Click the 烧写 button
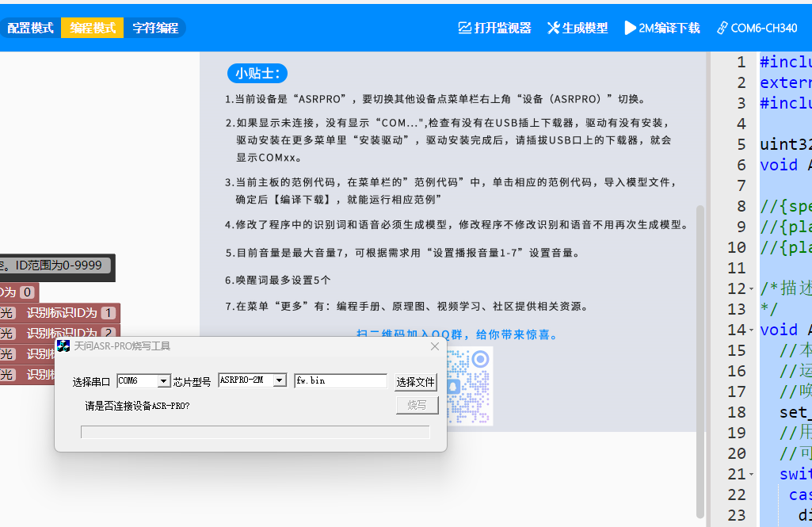812x527 pixels. pos(416,406)
